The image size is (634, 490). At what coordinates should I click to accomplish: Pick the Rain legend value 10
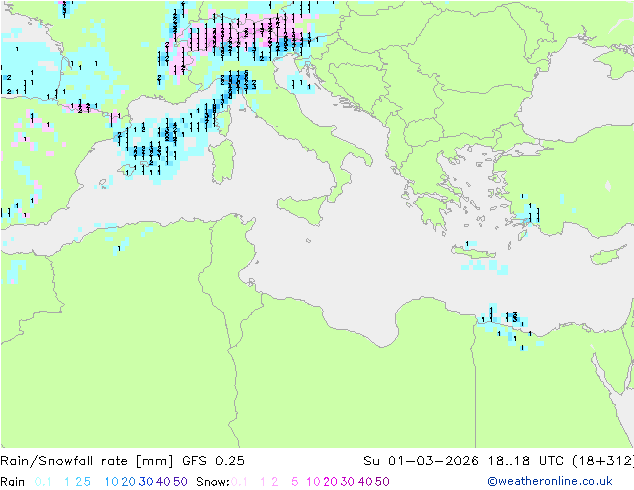coord(112,482)
